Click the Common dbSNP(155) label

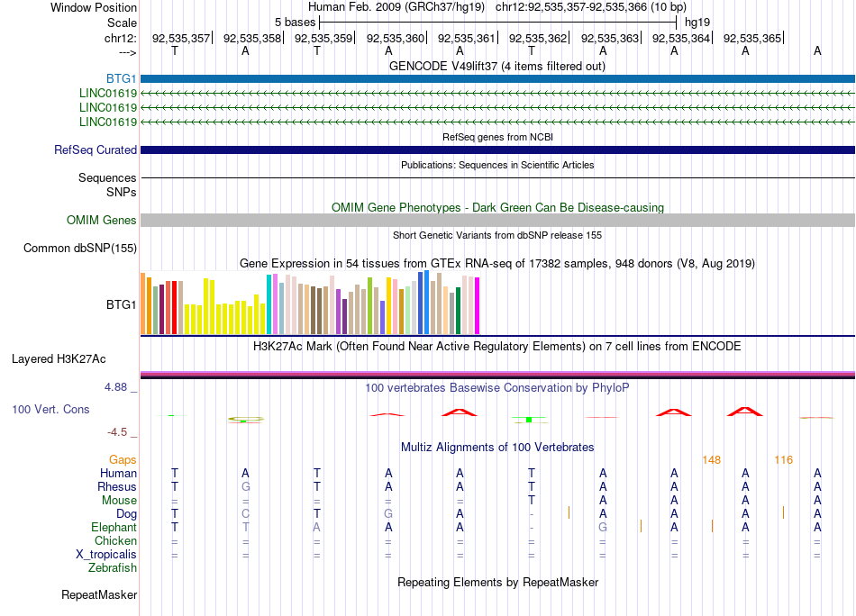pyautogui.click(x=79, y=248)
